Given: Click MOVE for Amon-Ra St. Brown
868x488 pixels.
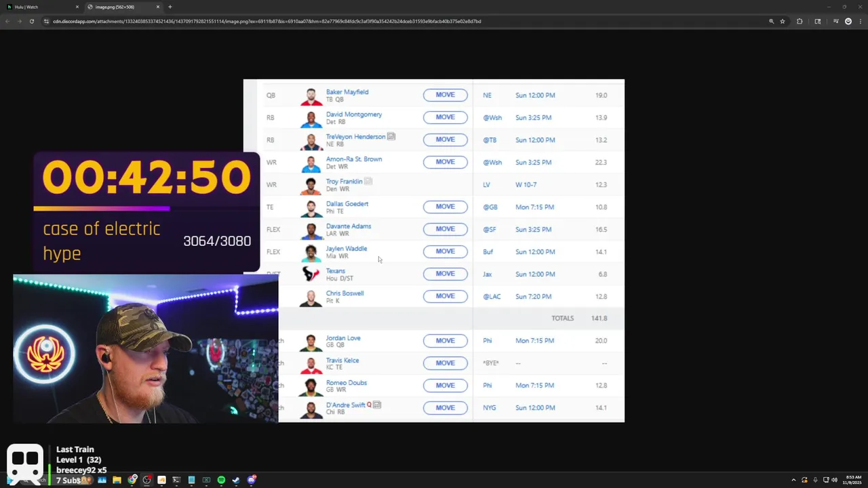Looking at the screenshot, I should pyautogui.click(x=446, y=162).
